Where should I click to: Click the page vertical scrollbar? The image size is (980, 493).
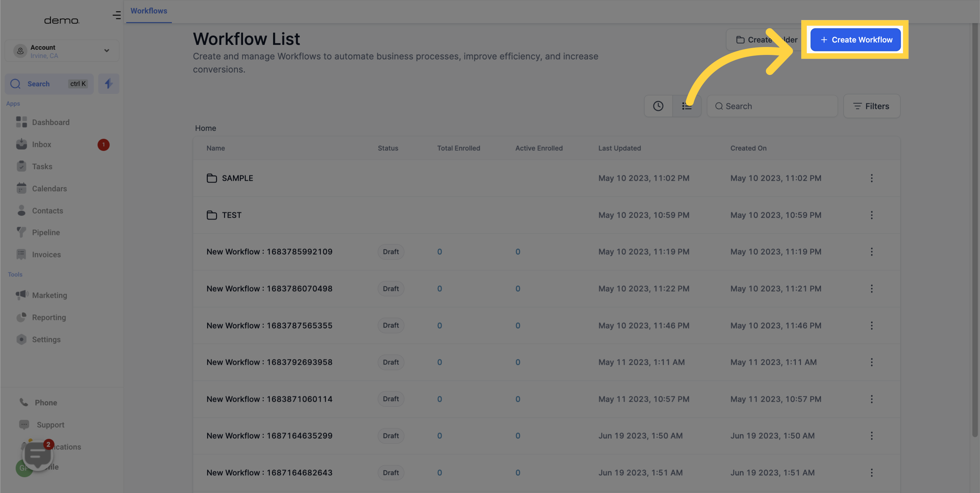pyautogui.click(x=975, y=230)
